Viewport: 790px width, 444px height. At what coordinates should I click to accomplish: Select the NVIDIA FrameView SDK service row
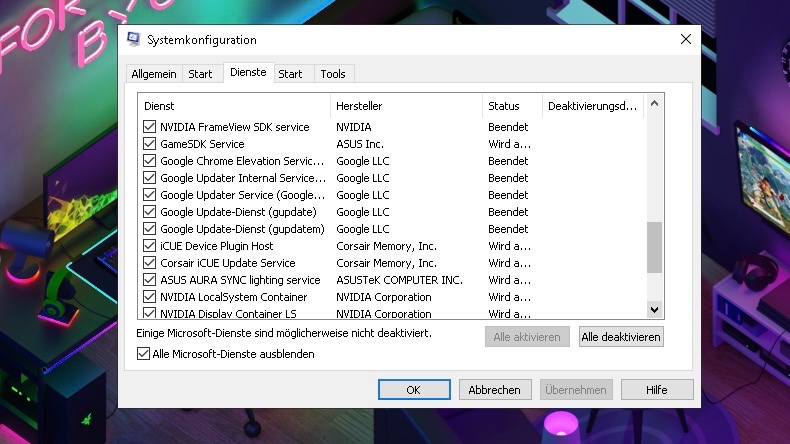[x=392, y=127]
